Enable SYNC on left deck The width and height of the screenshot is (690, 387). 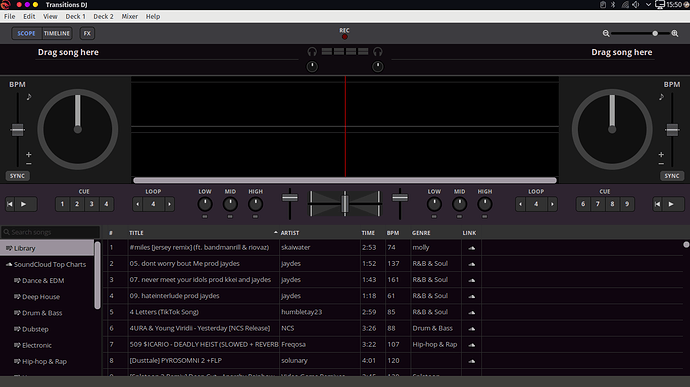[17, 176]
